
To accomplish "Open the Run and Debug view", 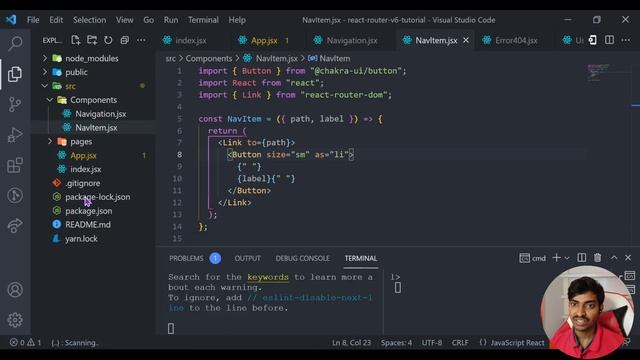I will pos(15,135).
